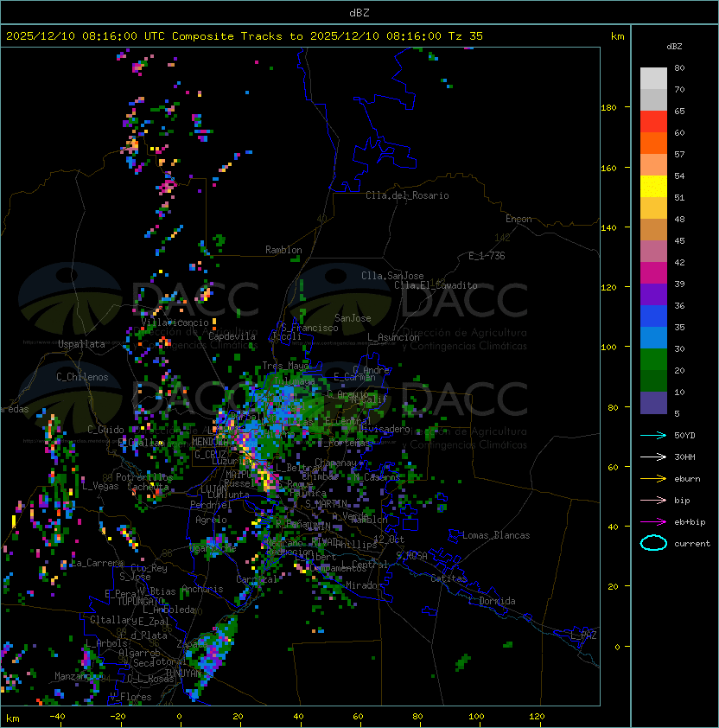Click the 'C_Guido' place label
This screenshot has height=728, width=719.
point(105,430)
